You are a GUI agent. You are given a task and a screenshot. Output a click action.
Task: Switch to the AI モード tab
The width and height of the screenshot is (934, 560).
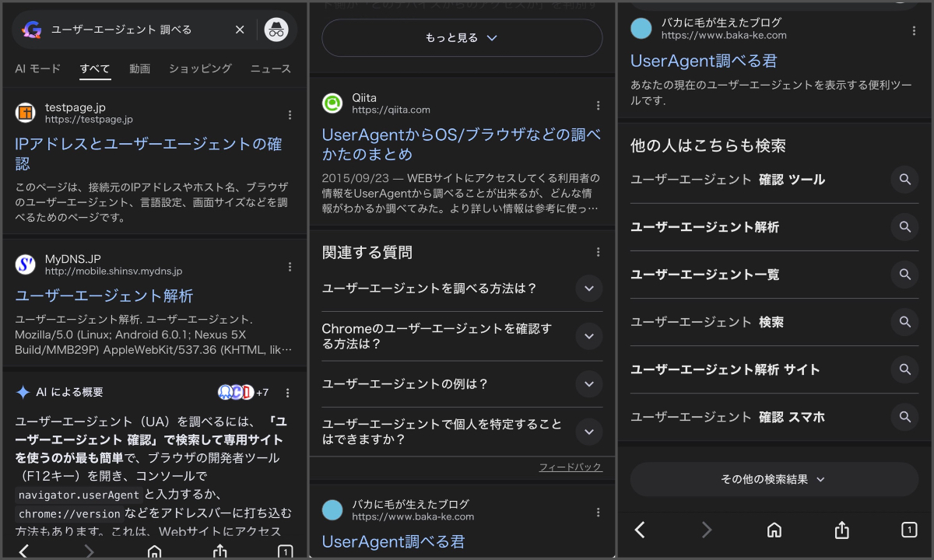pos(37,68)
